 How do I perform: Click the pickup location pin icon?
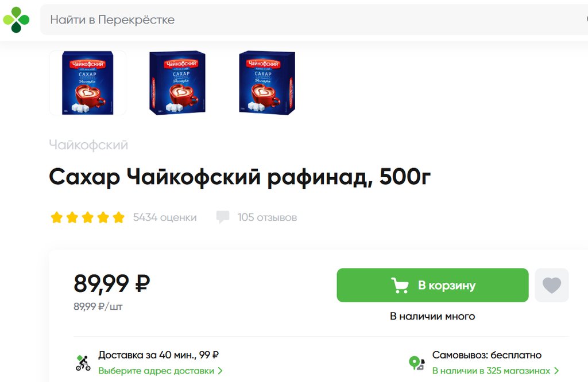point(417,363)
